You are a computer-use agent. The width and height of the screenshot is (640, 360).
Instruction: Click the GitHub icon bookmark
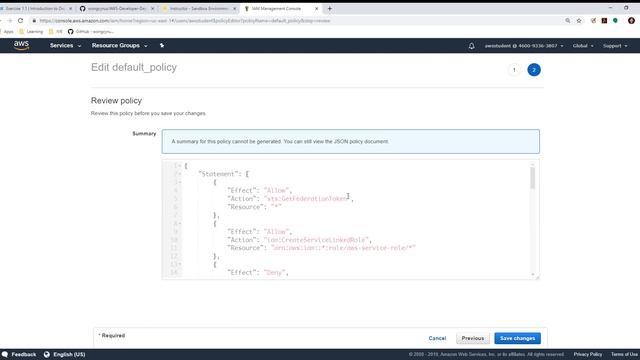tap(70, 31)
